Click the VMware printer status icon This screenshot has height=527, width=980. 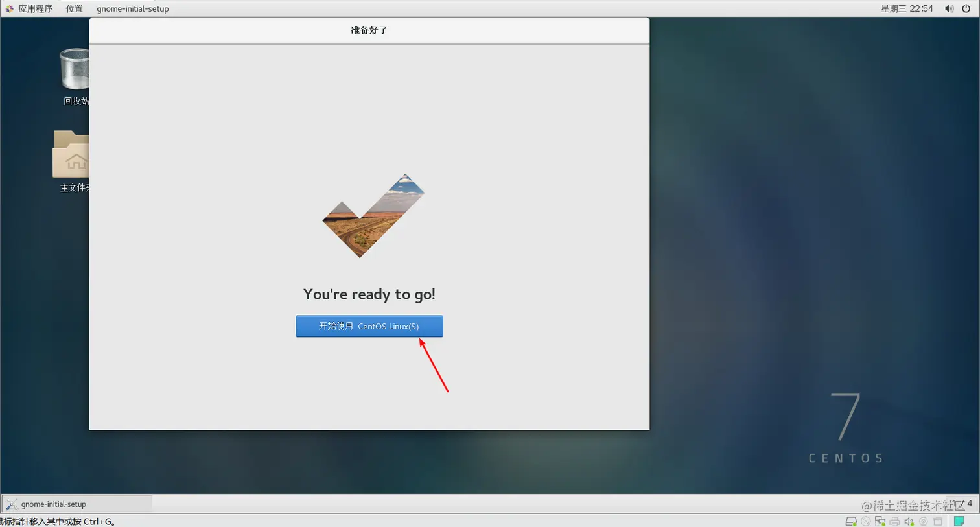[894, 521]
